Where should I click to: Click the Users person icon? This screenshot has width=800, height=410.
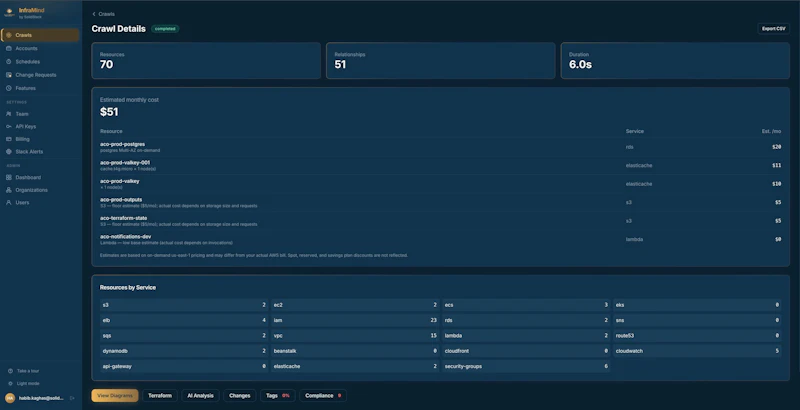[x=9, y=202]
